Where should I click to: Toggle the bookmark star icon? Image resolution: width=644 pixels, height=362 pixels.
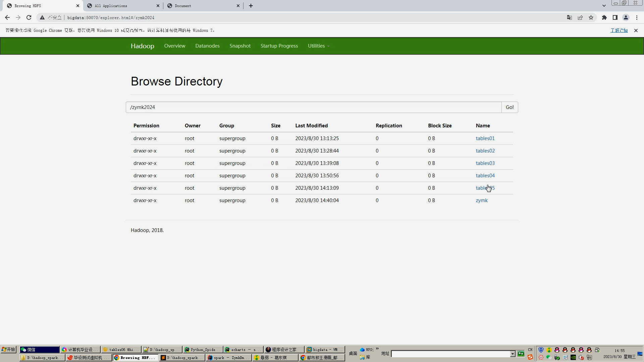[591, 18]
